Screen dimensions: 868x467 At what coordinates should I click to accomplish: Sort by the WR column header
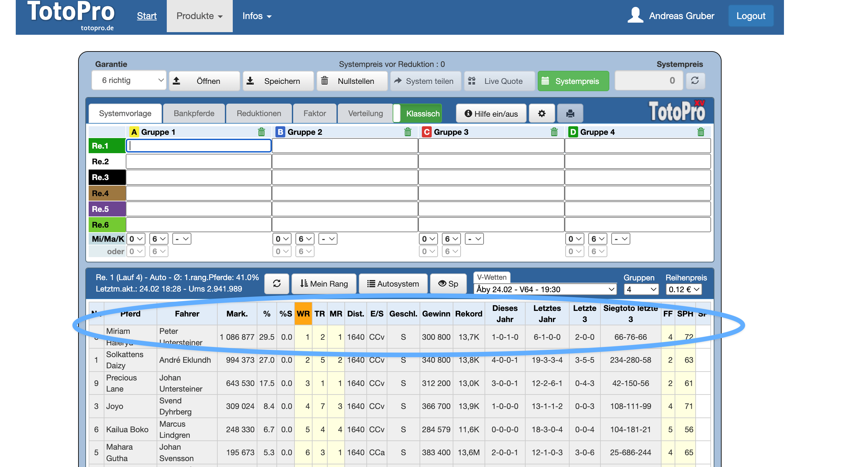point(303,314)
